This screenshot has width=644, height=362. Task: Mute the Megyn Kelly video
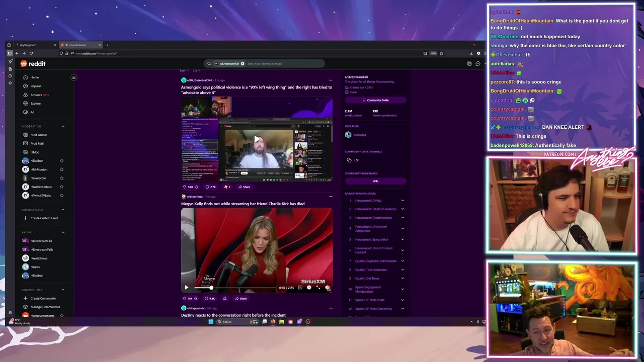[x=327, y=288]
